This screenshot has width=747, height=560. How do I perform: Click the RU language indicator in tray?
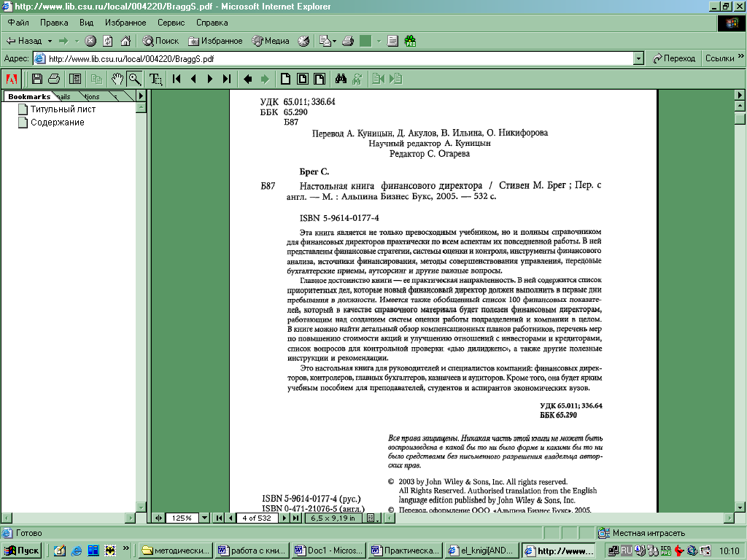(627, 551)
